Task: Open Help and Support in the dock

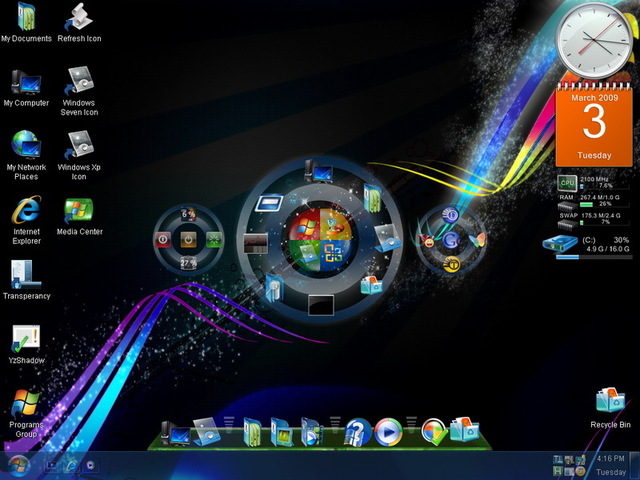Action: click(x=357, y=432)
